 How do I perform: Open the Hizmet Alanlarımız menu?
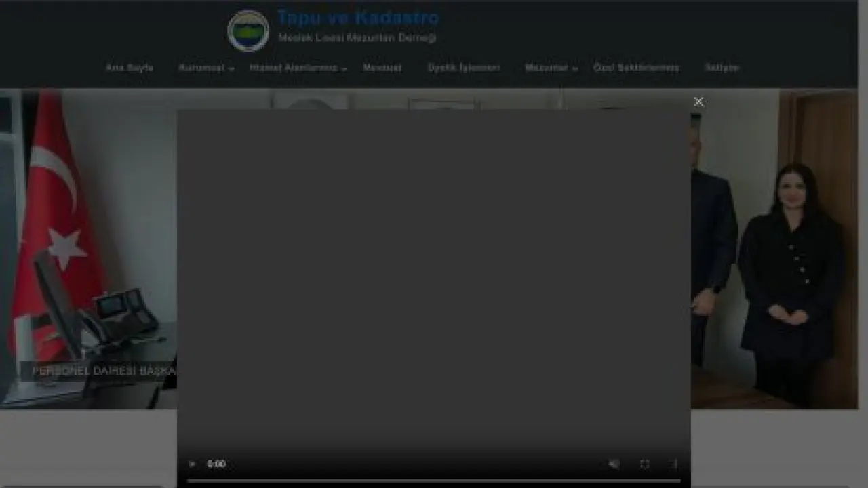(x=294, y=68)
